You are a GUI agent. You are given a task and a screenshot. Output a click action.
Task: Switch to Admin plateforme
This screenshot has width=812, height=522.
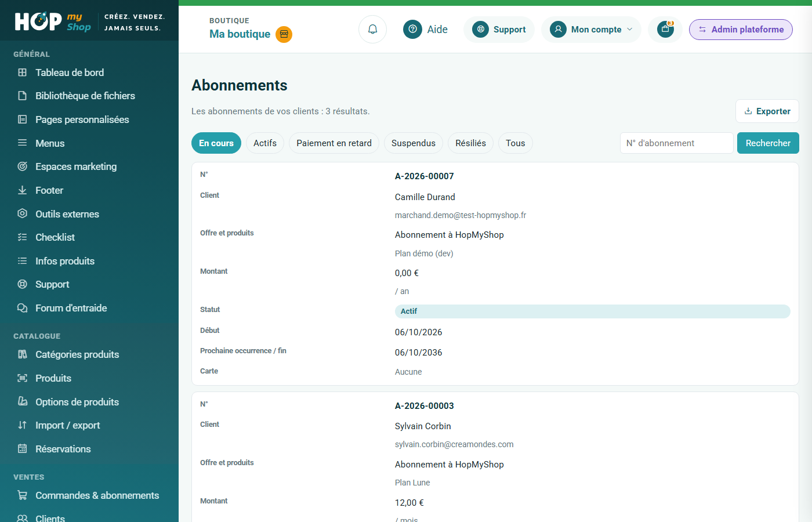(741, 30)
